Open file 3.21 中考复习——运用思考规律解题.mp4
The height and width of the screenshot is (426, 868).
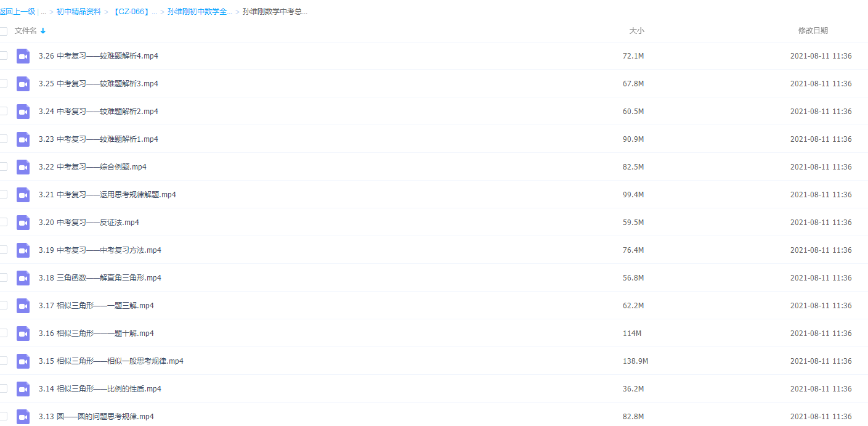(107, 195)
